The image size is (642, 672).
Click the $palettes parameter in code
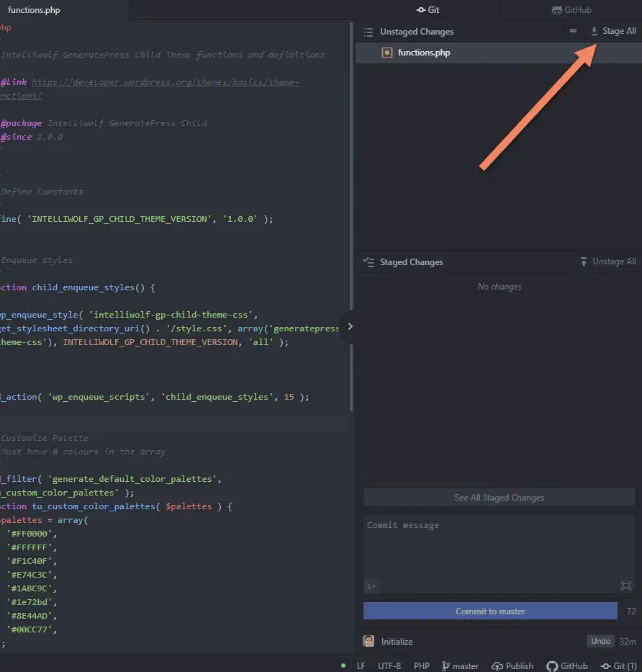[x=189, y=506]
